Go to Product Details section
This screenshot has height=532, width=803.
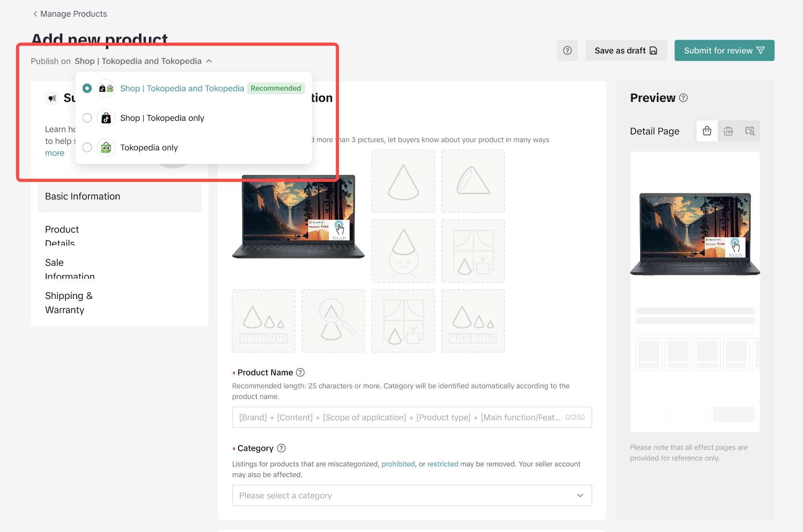pos(62,236)
